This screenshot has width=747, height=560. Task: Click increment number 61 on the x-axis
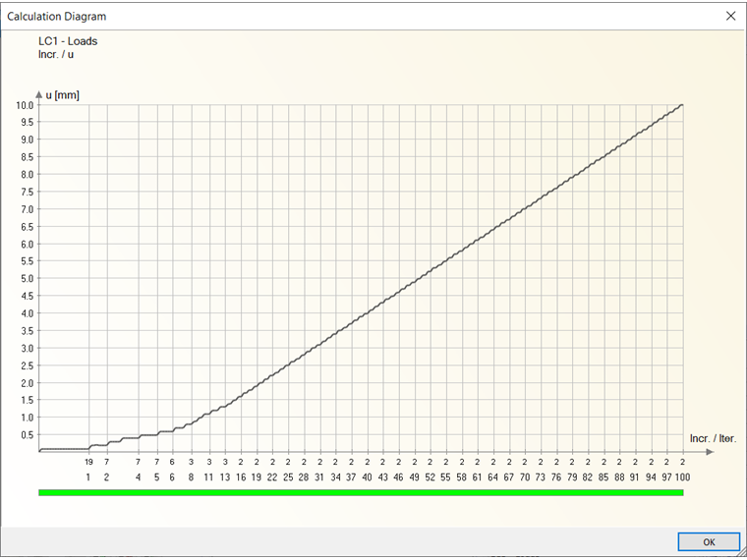click(478, 477)
